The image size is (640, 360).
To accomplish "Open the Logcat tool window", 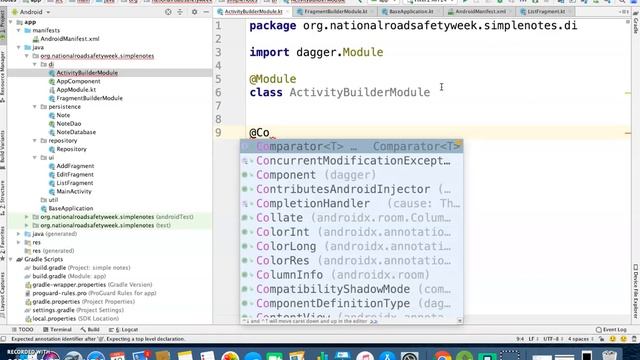I will point(123,329).
